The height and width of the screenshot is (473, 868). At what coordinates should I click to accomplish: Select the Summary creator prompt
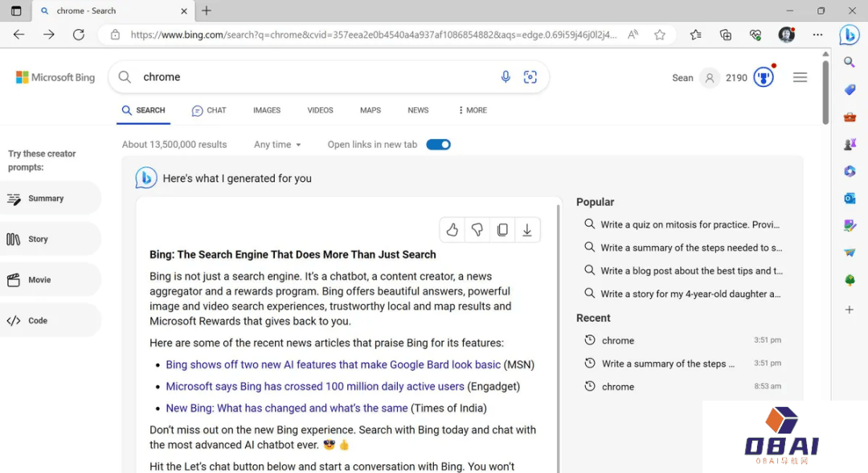[x=48, y=198]
